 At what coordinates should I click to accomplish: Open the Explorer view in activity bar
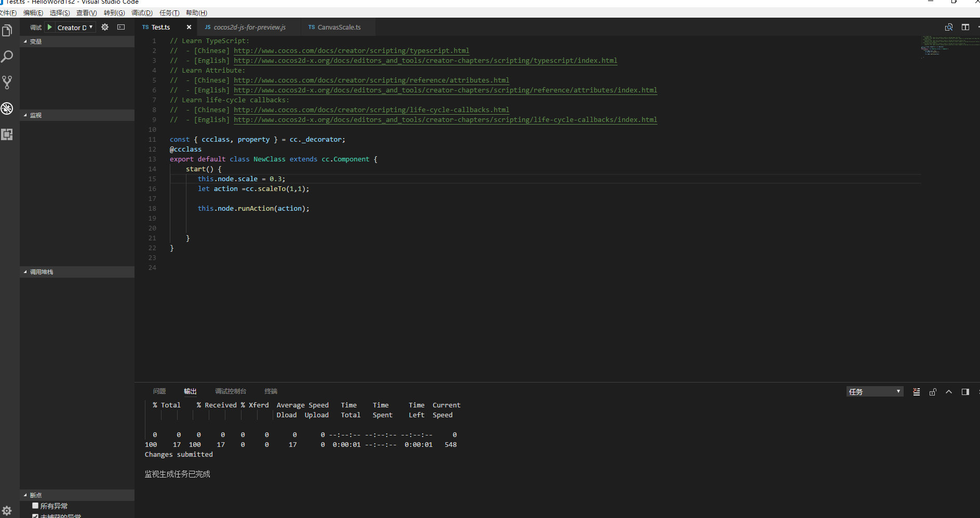[x=7, y=31]
